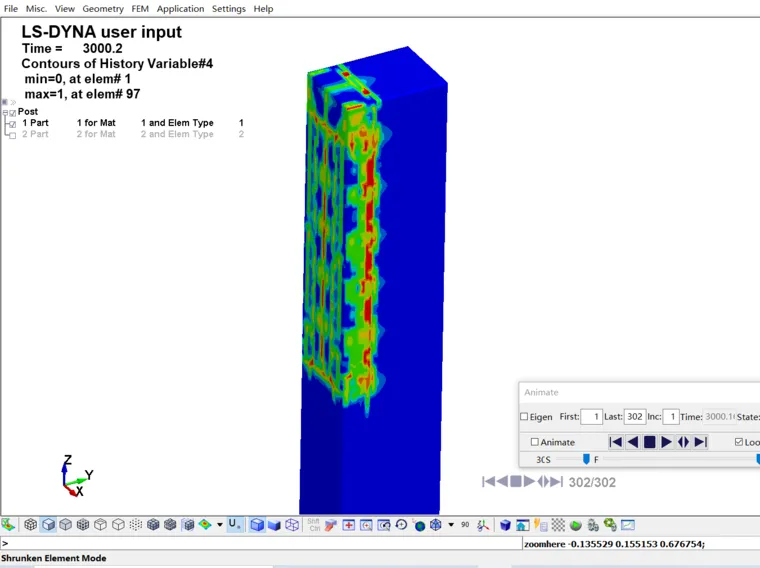The height and width of the screenshot is (568, 760).
Task: Click the tree panel collapse arrows
Action: pos(13,102)
